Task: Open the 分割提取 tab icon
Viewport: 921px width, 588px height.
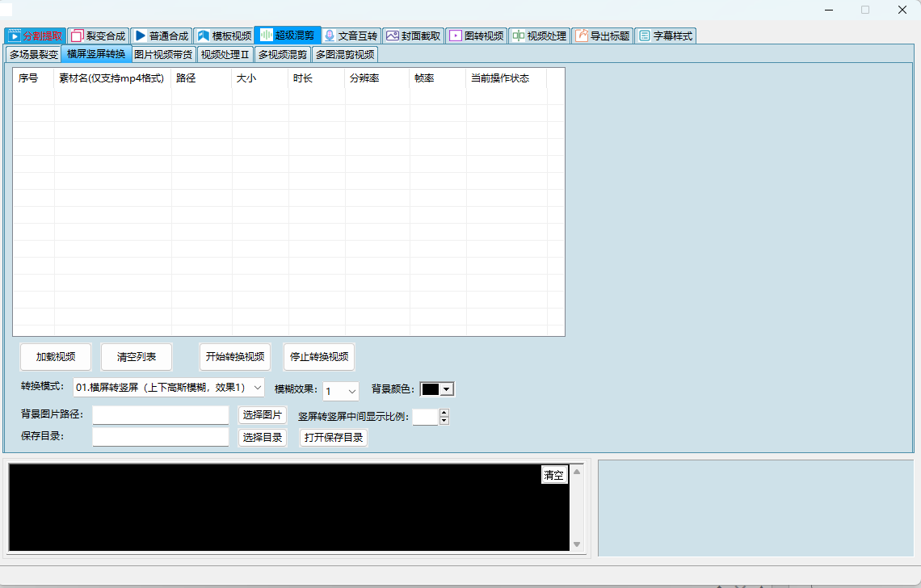Action: [x=14, y=36]
